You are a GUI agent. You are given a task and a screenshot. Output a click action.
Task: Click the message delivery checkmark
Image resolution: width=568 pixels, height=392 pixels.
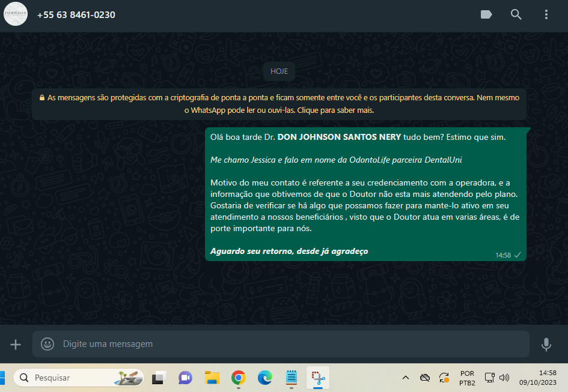point(518,255)
